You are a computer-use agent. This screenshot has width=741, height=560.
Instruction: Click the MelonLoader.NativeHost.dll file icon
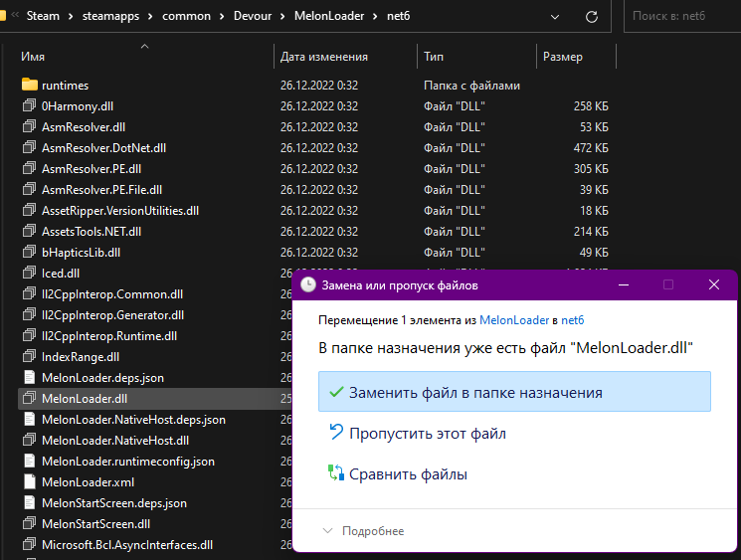29,440
